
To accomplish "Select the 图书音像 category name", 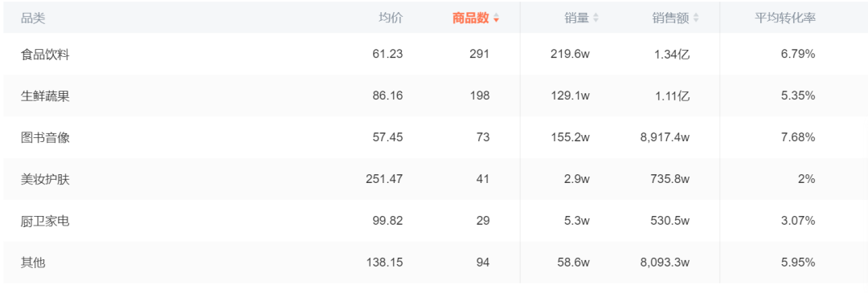I will (45, 137).
